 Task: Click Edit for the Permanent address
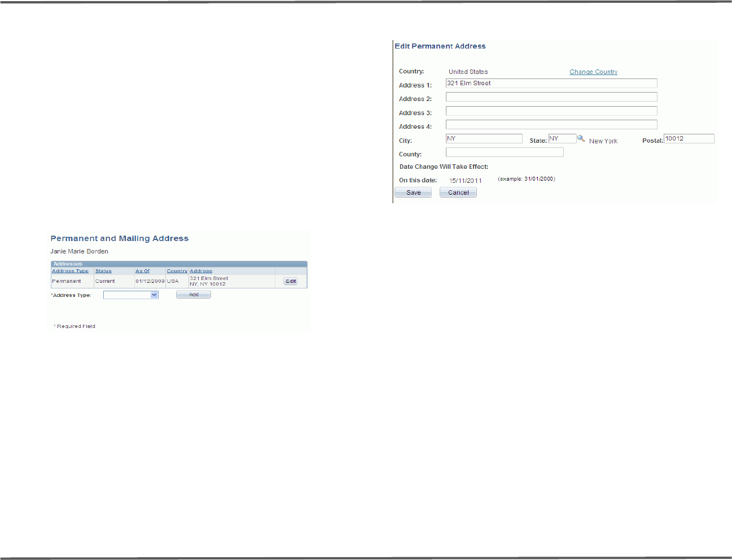pos(291,281)
